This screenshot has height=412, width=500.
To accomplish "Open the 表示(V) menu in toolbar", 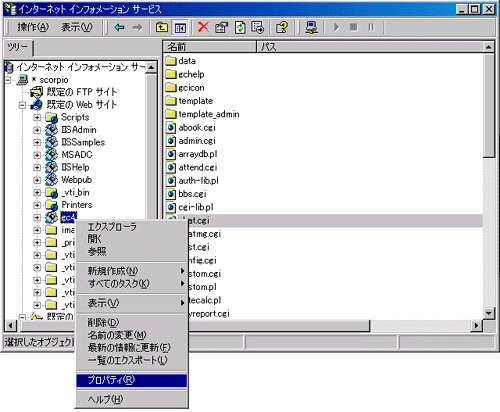I will (77, 27).
